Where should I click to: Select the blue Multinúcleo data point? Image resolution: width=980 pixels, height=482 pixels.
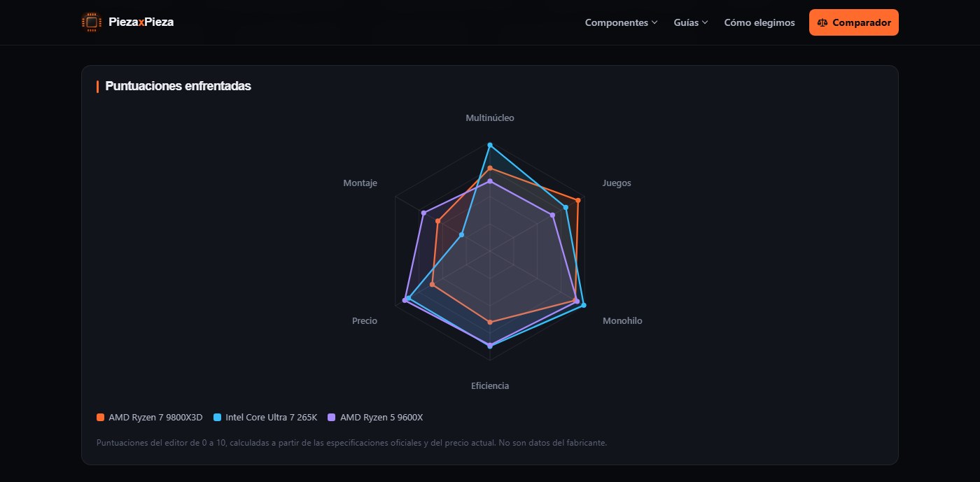pos(490,145)
